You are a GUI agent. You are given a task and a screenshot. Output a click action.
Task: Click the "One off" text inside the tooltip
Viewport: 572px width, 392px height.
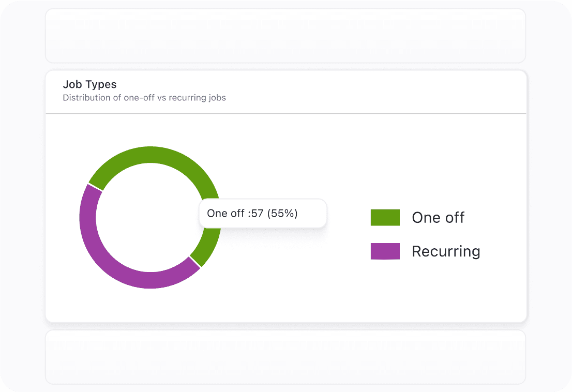coord(225,213)
